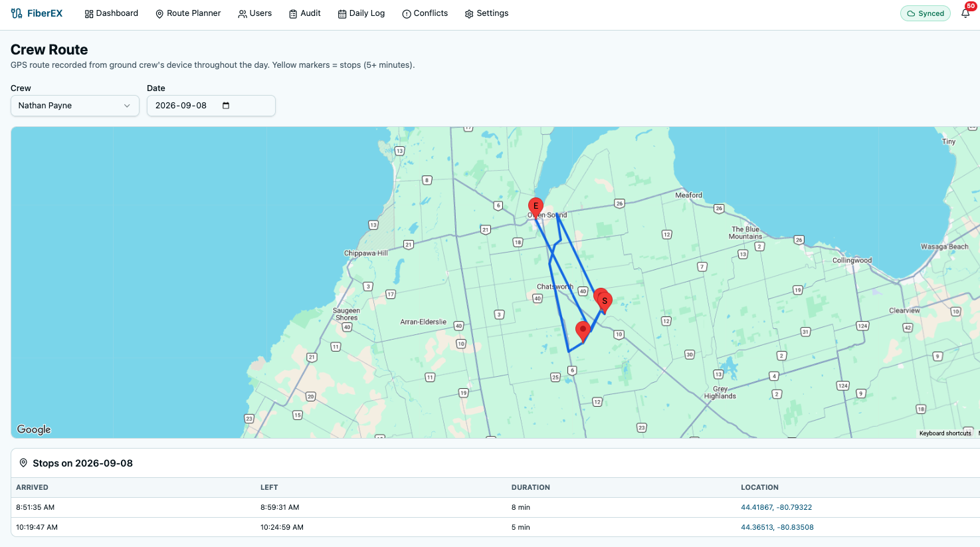
Task: Click the LOCATION column header
Action: point(759,487)
